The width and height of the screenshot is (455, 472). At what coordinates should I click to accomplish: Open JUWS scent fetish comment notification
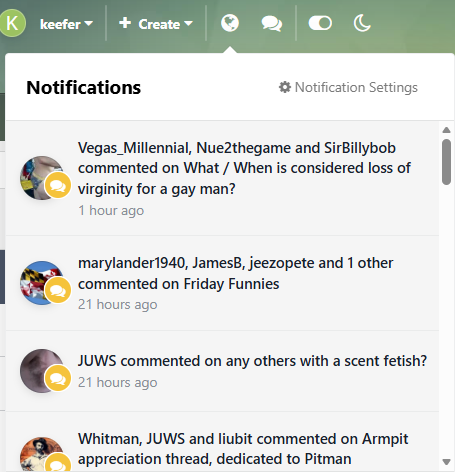(222, 371)
